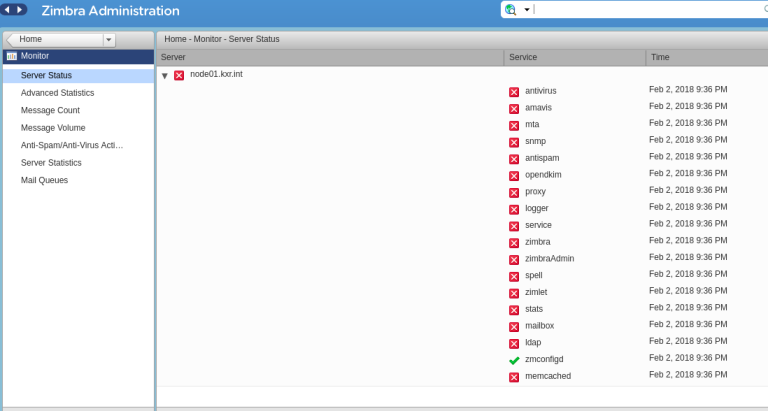
Task: Open Message Volume
Action: [x=53, y=128]
